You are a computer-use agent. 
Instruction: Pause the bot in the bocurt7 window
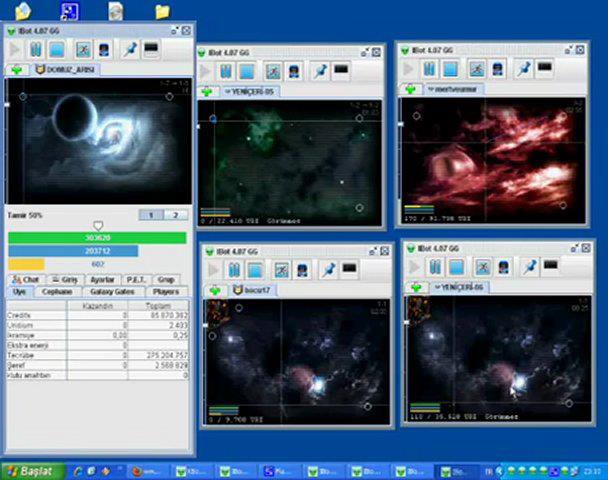[x=234, y=270]
